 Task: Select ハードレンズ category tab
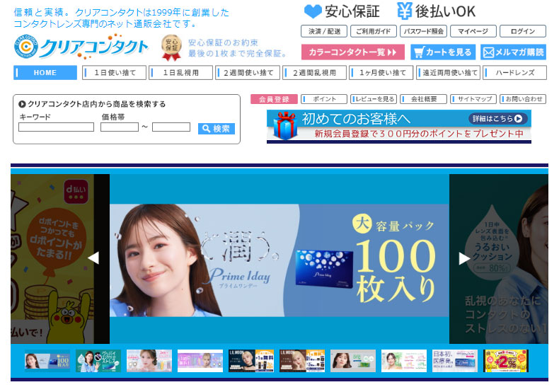point(515,73)
